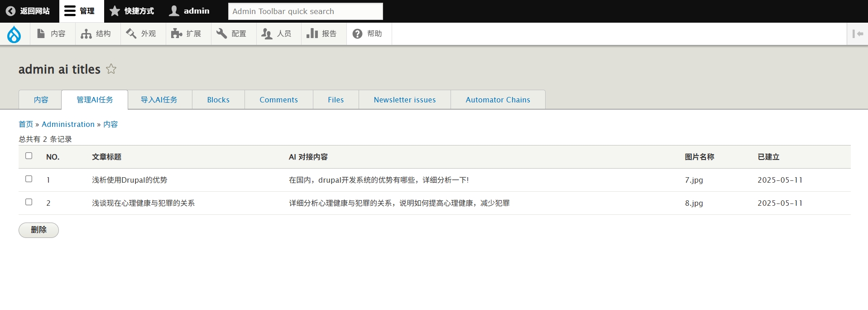Click the Admin Toolbar quick search field
This screenshot has width=868, height=310.
(305, 11)
